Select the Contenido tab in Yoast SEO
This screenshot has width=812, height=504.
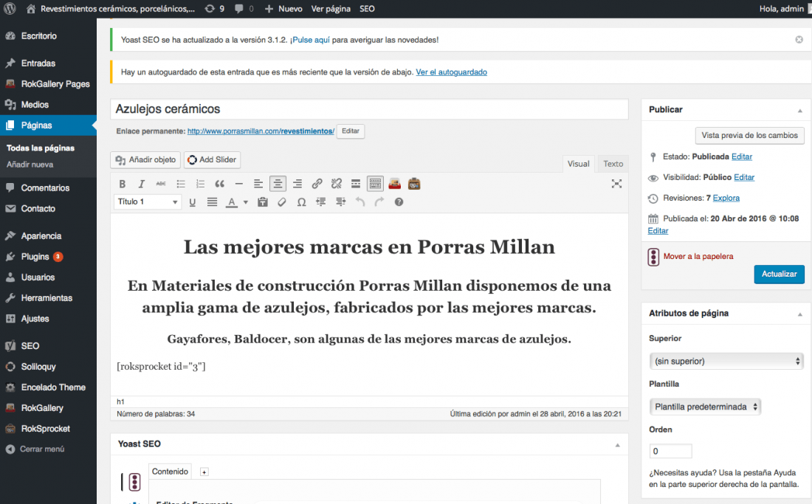coord(170,472)
